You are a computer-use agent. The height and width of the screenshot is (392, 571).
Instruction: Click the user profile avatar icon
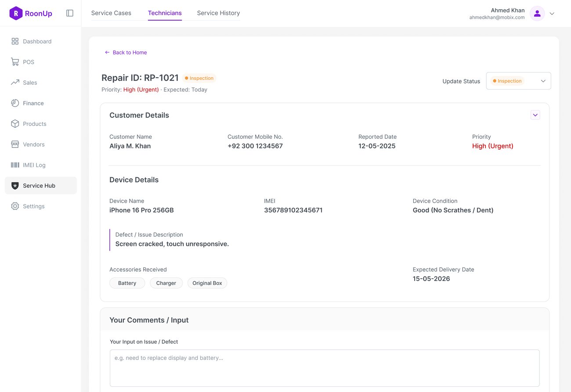tap(537, 14)
